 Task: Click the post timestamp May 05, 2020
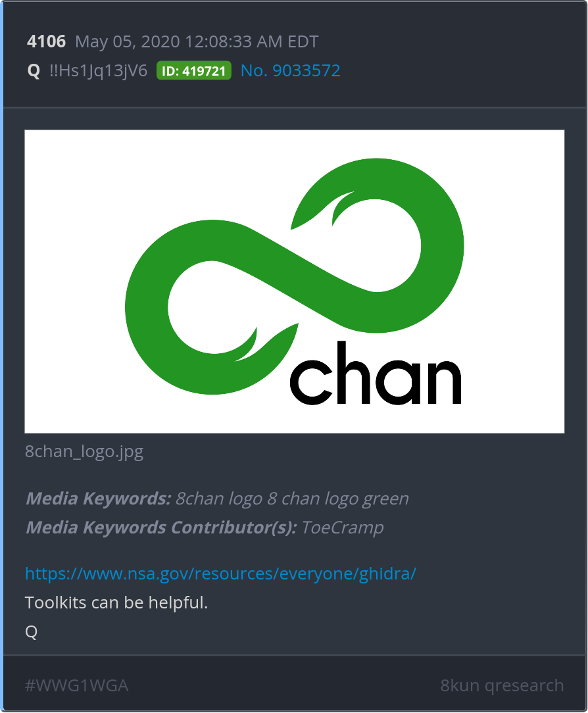tap(197, 41)
